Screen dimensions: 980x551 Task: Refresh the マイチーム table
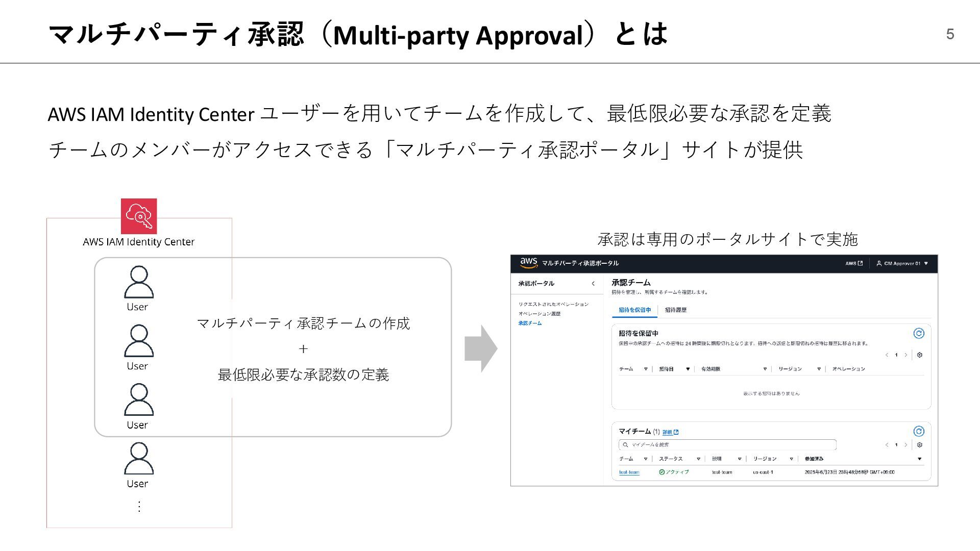919,432
